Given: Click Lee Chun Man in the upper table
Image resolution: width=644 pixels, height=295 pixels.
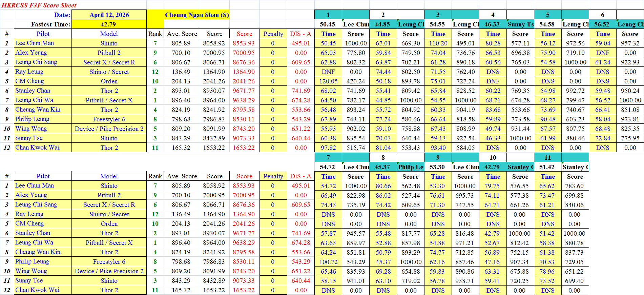Looking at the screenshot, I should point(35,43).
